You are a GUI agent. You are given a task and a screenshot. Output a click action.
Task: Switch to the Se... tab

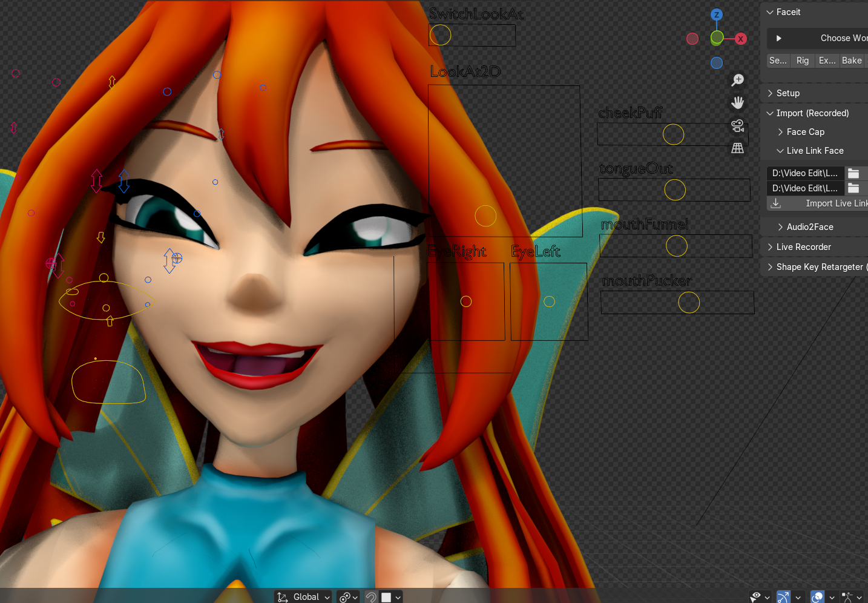(x=778, y=61)
